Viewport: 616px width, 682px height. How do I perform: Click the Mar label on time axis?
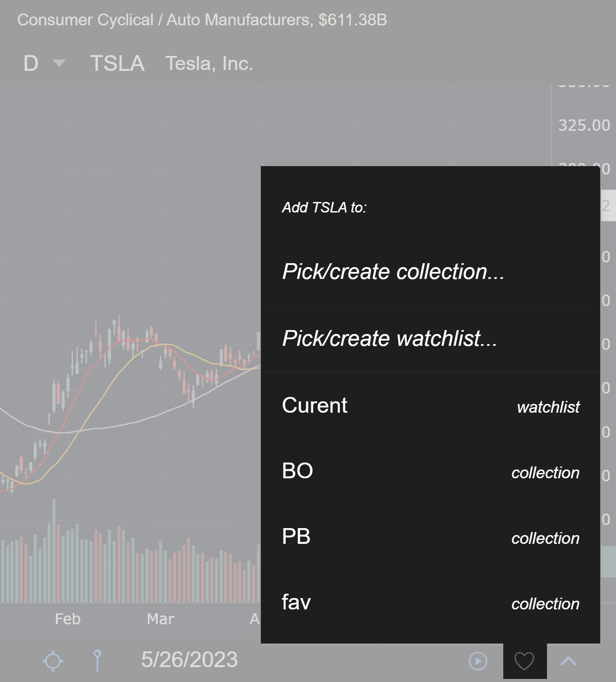(160, 619)
